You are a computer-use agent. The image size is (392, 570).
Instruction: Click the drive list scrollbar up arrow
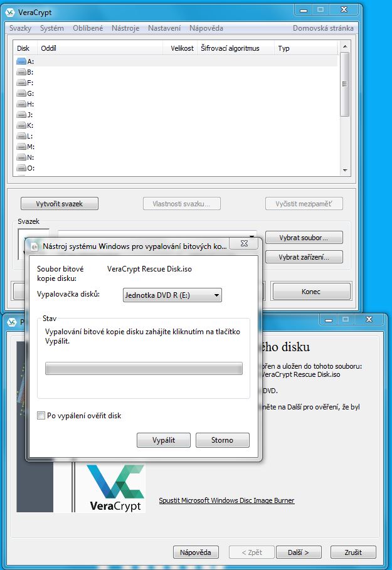tap(345, 46)
